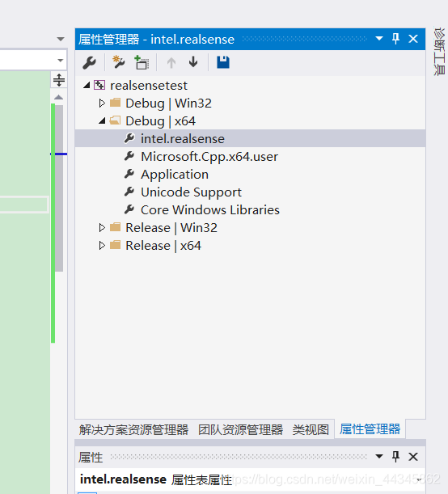Switch to the 解决方案资源管理器 tab
The image size is (448, 494).
133,430
